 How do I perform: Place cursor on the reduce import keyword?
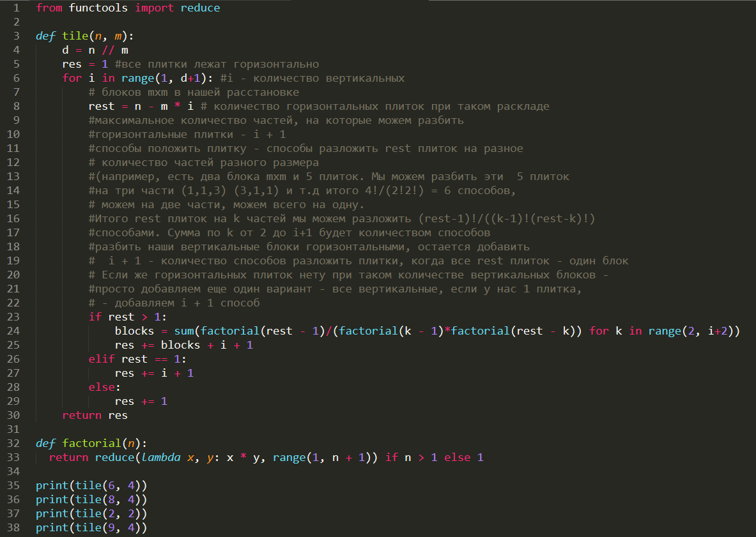click(x=200, y=8)
